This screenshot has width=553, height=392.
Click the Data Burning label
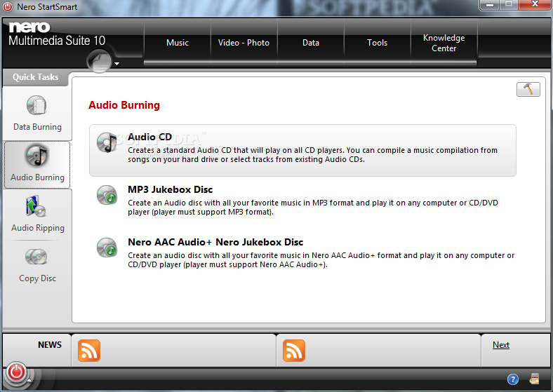[37, 127]
